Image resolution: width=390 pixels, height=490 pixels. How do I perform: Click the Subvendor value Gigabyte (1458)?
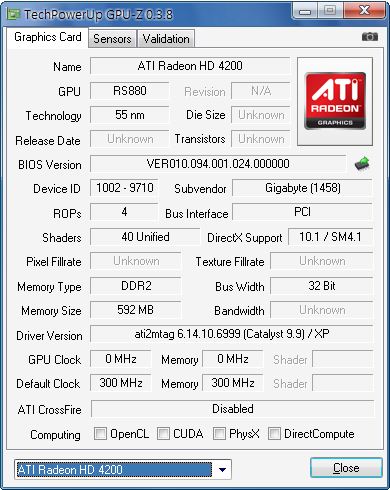tap(303, 188)
